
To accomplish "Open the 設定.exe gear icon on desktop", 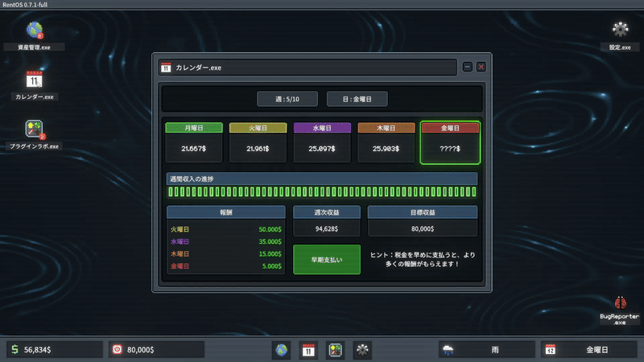I will 619,32.
